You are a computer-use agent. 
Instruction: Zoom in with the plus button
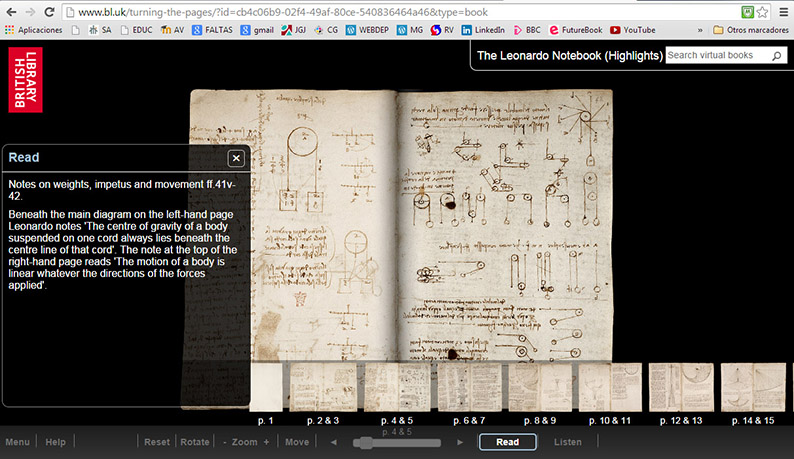coord(266,442)
